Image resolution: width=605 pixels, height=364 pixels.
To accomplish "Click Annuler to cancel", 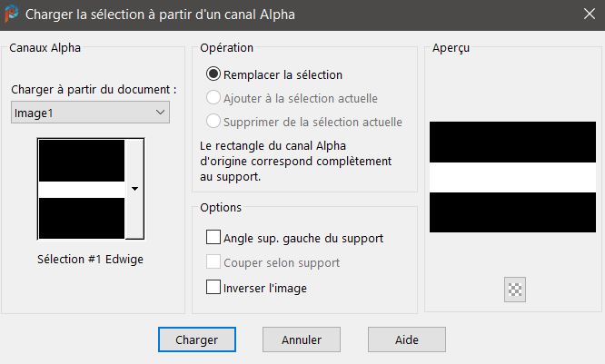I will coord(301,339).
